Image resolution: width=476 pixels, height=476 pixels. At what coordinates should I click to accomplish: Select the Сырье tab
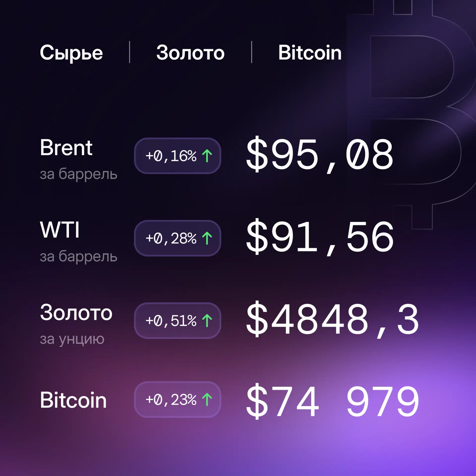click(71, 53)
